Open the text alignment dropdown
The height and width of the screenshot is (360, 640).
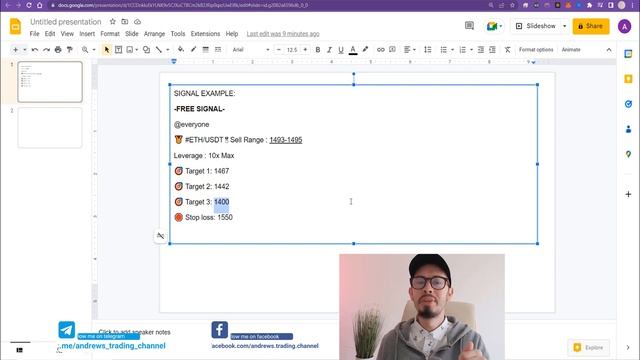point(409,50)
